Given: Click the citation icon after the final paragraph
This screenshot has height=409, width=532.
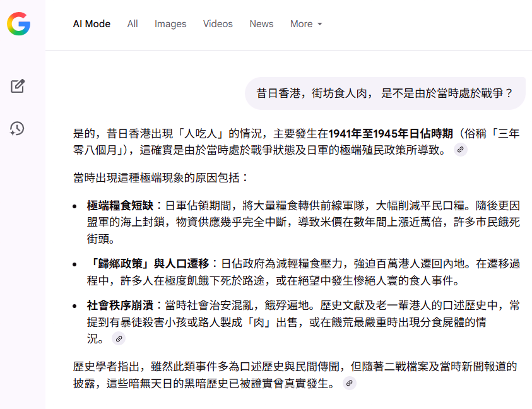Looking at the screenshot, I should tap(349, 383).
